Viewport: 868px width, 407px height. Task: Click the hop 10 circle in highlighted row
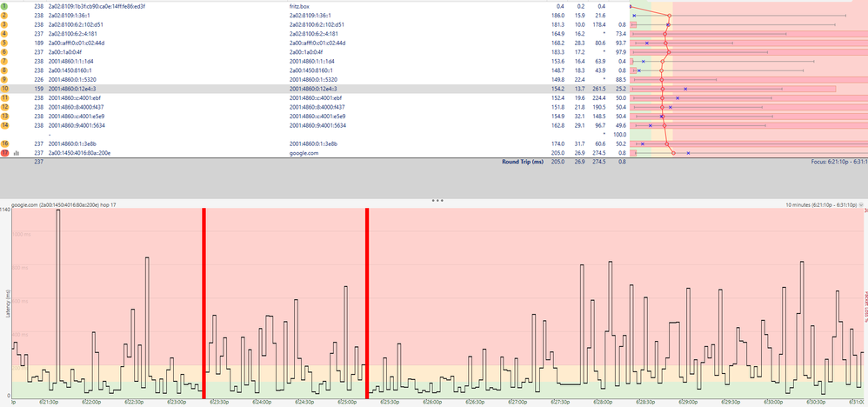point(4,89)
